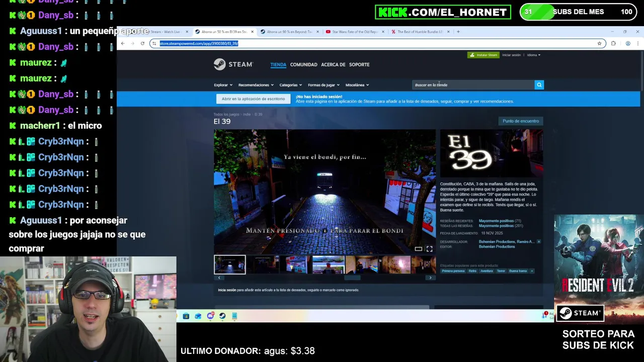Open the COMUNIDAD menu
This screenshot has width=644, height=362.
tap(303, 64)
